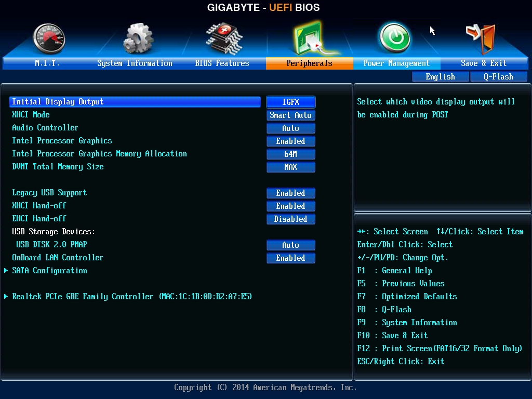532x399 pixels.
Task: Toggle Legacy USB Support Enabled value
Action: pyautogui.click(x=291, y=193)
